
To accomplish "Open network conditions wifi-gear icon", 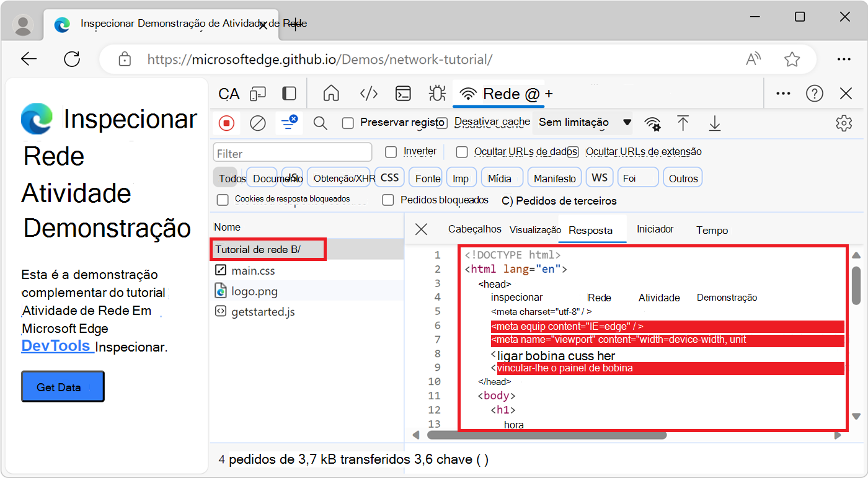I will tap(652, 123).
